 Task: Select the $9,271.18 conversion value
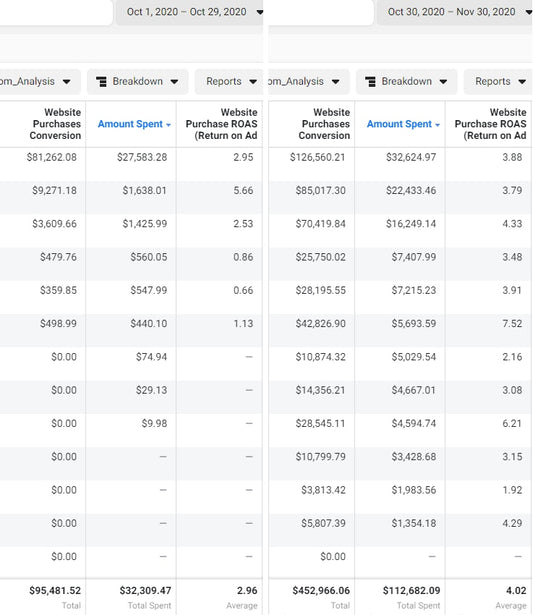[55, 191]
